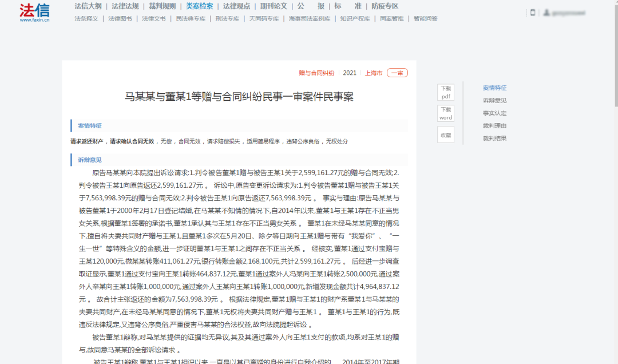The image size is (618, 364).
Task: Click the 一审 trial level badge
Action: 397,73
